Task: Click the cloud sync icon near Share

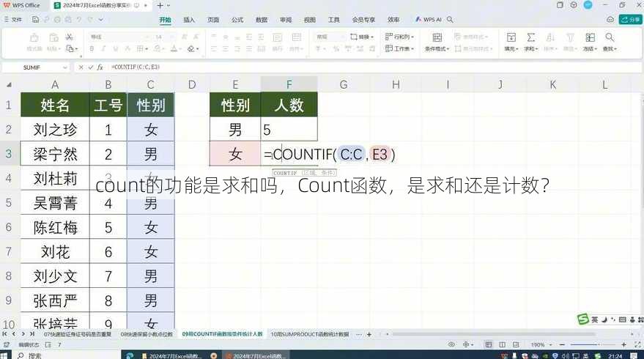Action: (x=610, y=19)
